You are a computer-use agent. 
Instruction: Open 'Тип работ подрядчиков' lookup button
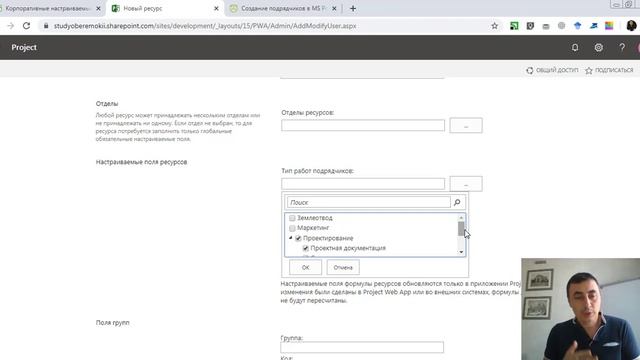point(466,184)
